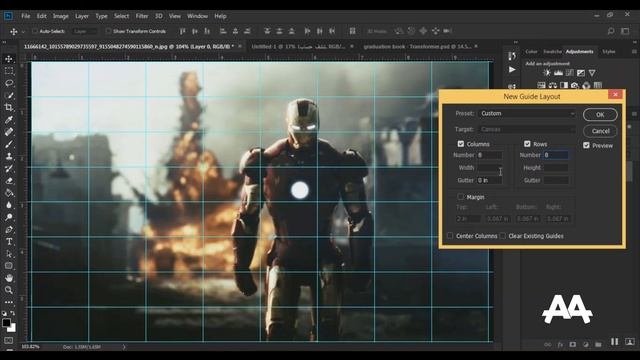Open the Actions panel play icon
The image size is (640, 360).
click(512, 70)
